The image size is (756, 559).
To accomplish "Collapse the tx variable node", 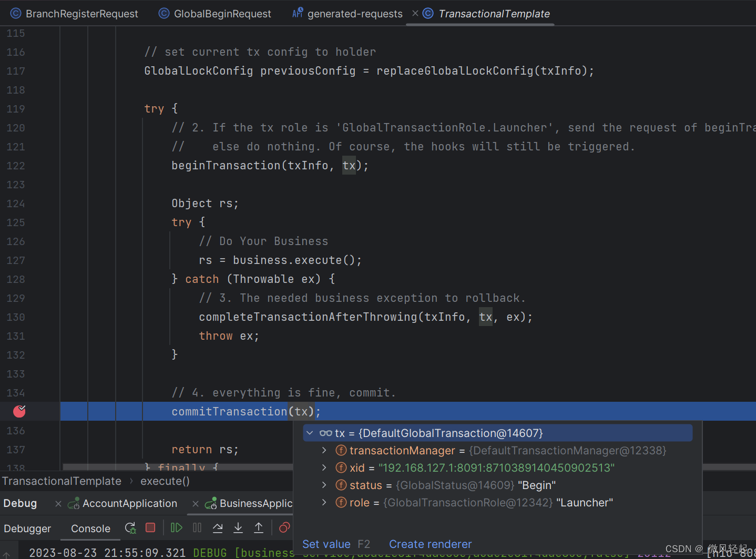I will 310,433.
